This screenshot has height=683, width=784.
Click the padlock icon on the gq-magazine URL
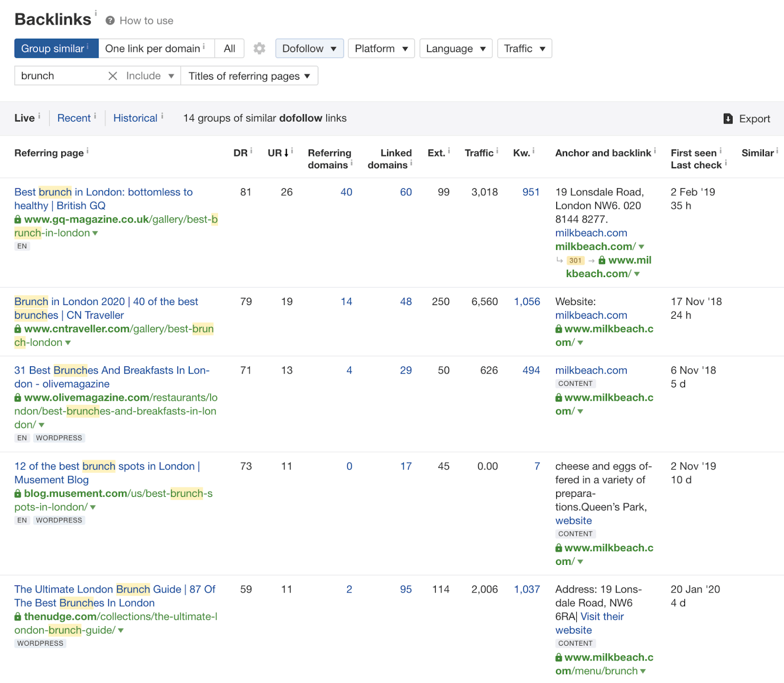click(x=17, y=219)
